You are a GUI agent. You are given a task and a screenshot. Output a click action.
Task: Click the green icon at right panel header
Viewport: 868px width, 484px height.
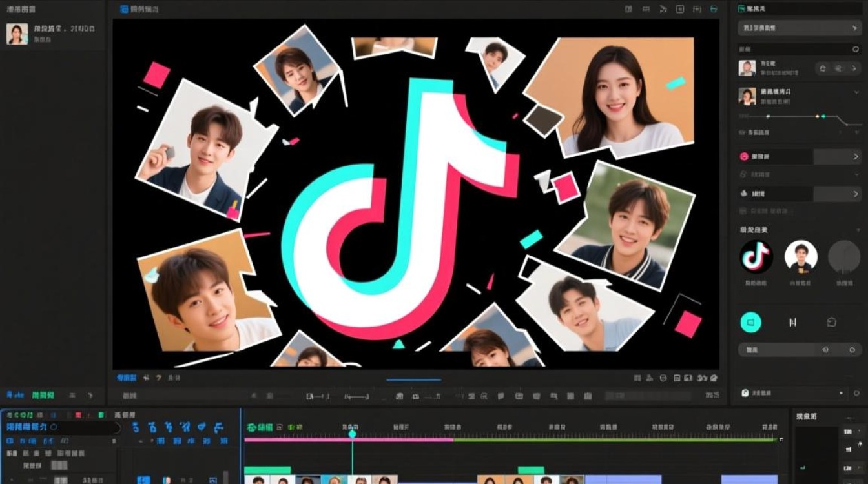741,9
